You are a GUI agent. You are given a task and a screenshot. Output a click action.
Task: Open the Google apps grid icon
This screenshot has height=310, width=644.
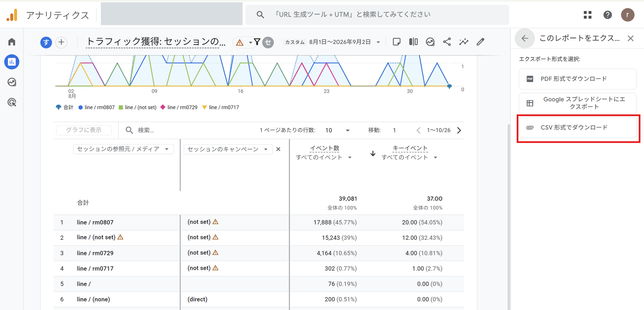587,15
